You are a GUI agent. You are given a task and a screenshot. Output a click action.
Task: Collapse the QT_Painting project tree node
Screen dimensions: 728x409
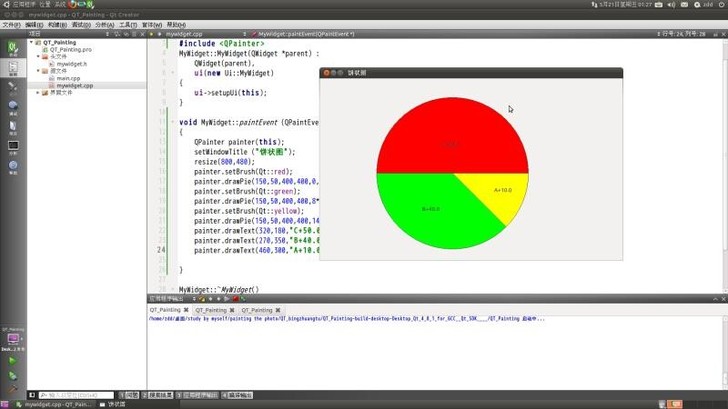click(32, 42)
